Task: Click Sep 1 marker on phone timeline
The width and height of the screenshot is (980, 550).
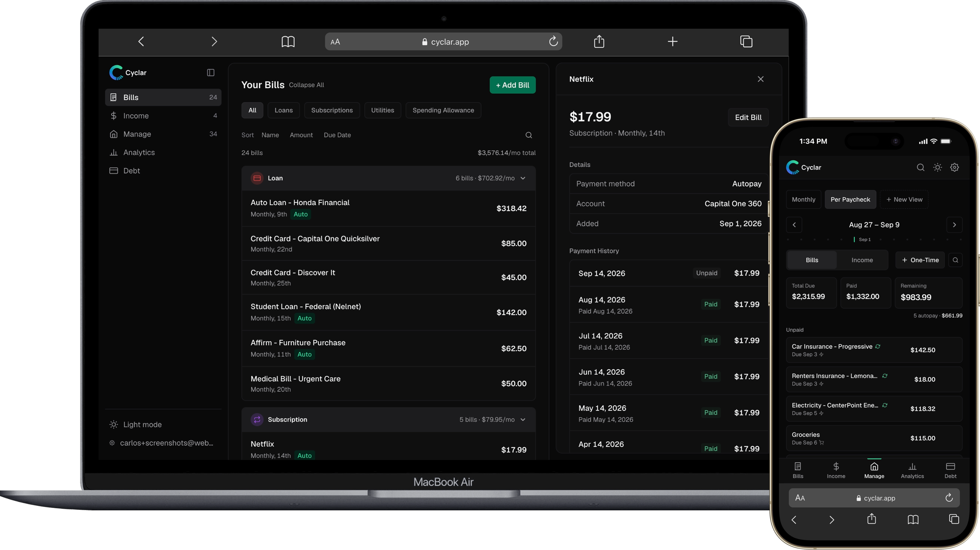Action: 862,240
